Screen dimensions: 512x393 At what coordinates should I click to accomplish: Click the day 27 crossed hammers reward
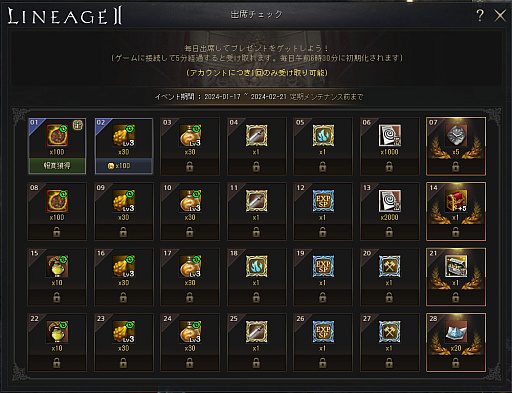point(390,332)
